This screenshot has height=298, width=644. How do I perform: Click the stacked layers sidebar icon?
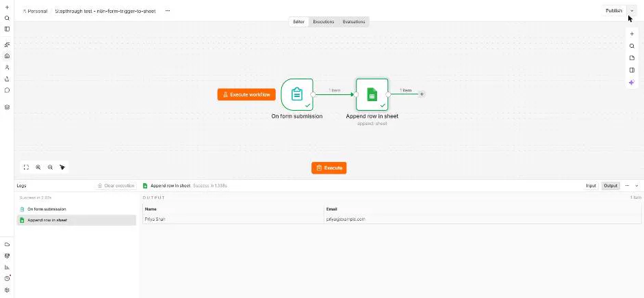click(7, 107)
